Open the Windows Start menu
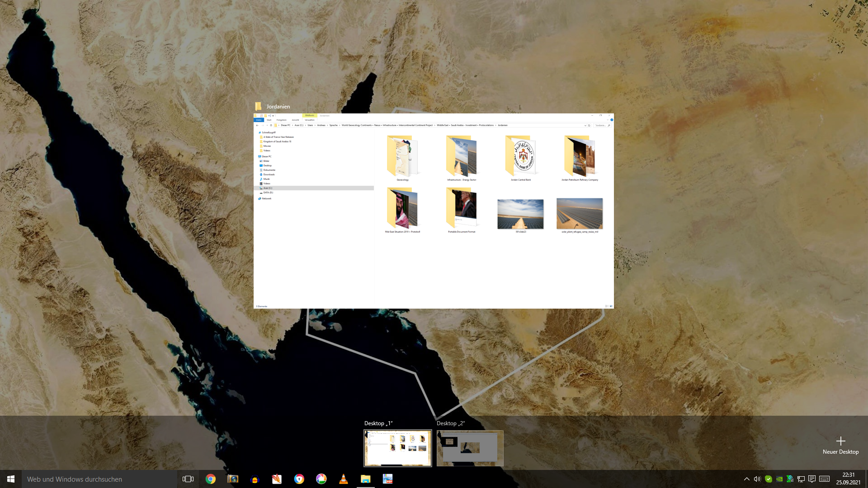Image resolution: width=868 pixels, height=488 pixels. click(x=11, y=479)
